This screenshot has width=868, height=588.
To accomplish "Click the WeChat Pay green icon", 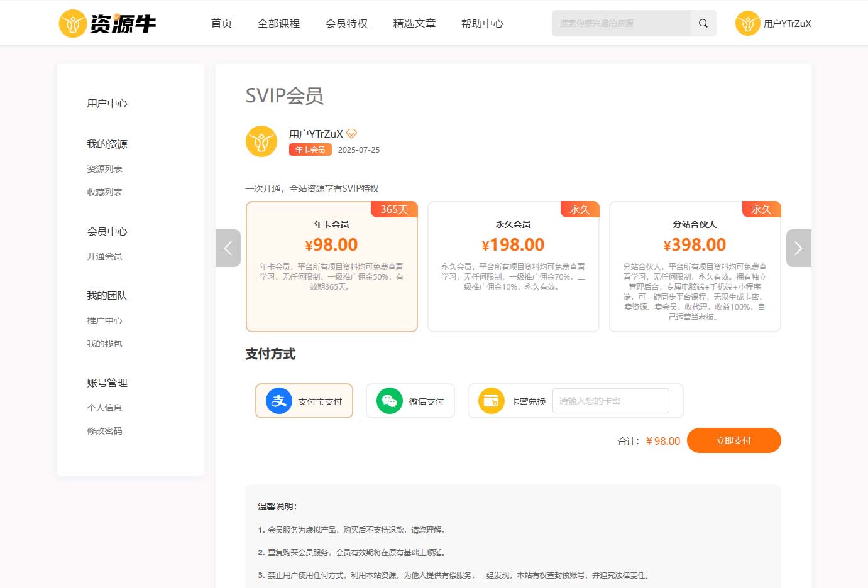I will point(390,400).
